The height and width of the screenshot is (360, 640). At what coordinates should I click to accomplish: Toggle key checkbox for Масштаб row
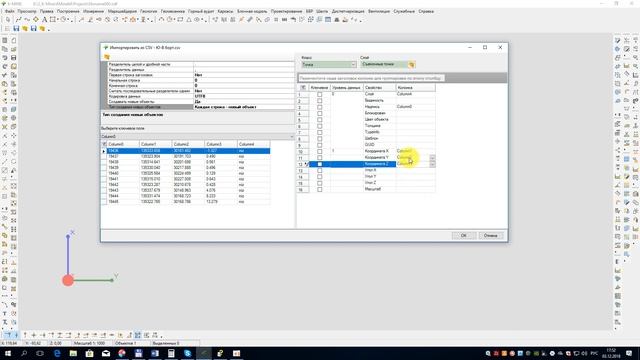(320, 189)
